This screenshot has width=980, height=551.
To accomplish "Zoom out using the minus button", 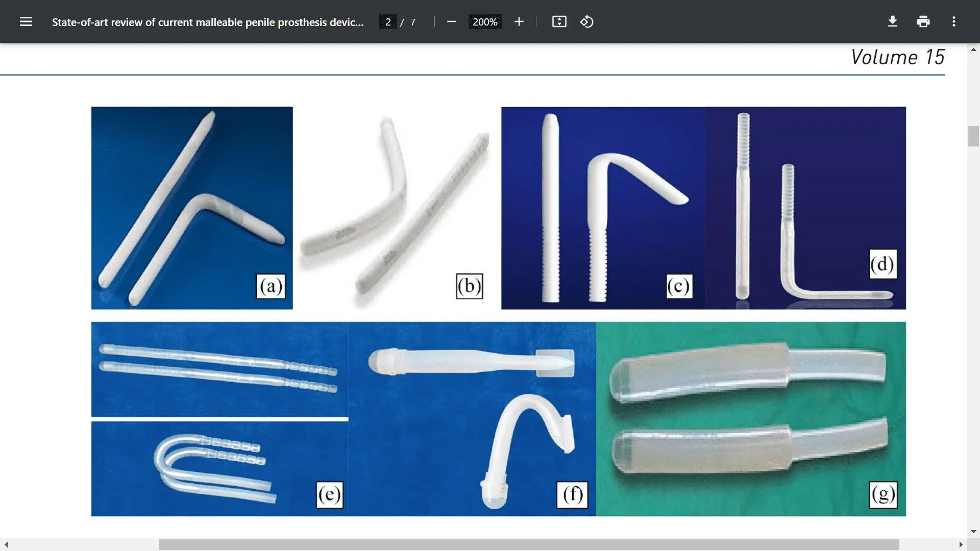I will (x=451, y=21).
